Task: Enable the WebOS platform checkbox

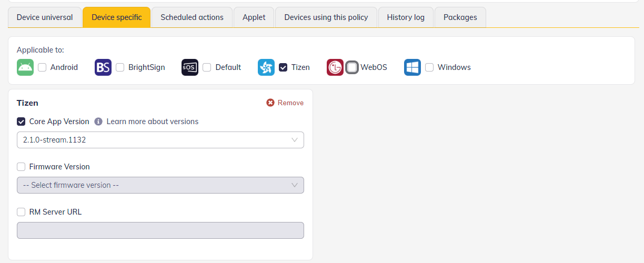Action: click(352, 67)
